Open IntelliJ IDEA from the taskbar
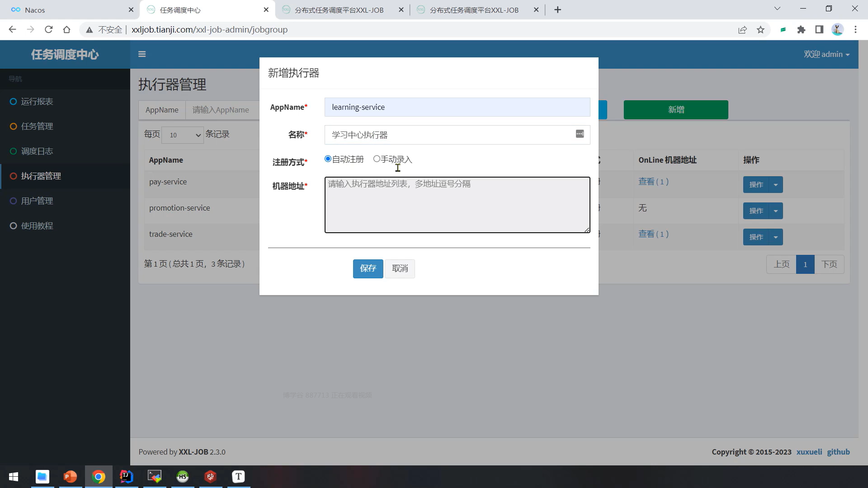The image size is (868, 488). 127,477
